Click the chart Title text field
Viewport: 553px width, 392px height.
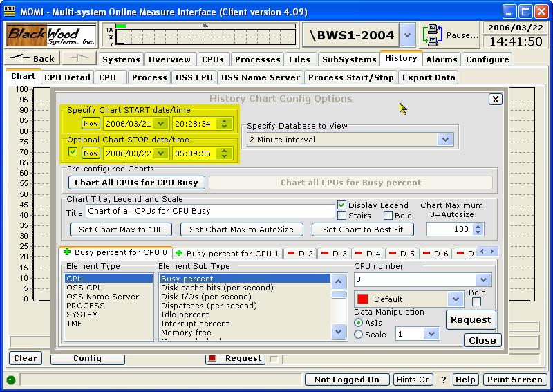[210, 211]
